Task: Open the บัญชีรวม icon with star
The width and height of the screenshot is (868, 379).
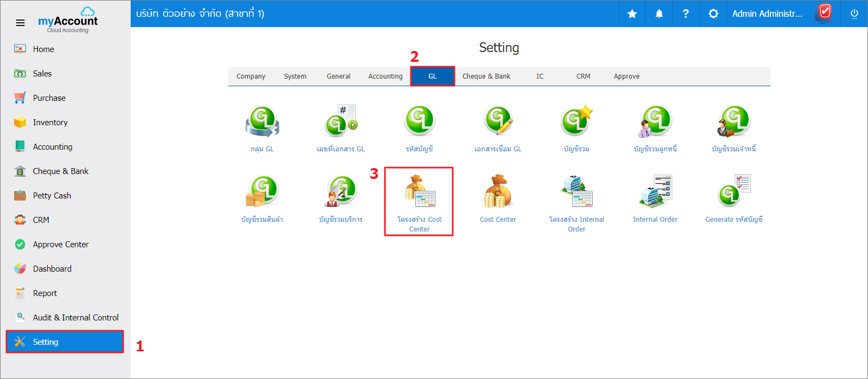Action: [577, 121]
